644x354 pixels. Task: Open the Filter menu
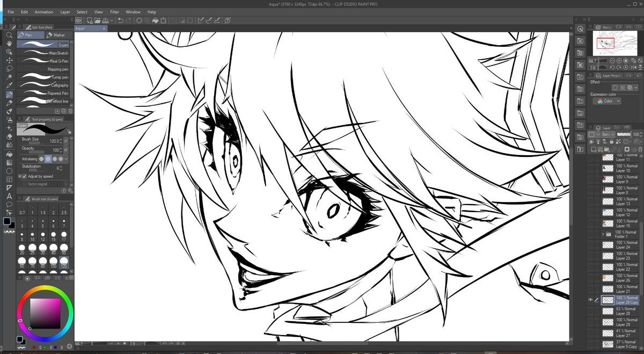click(x=114, y=11)
